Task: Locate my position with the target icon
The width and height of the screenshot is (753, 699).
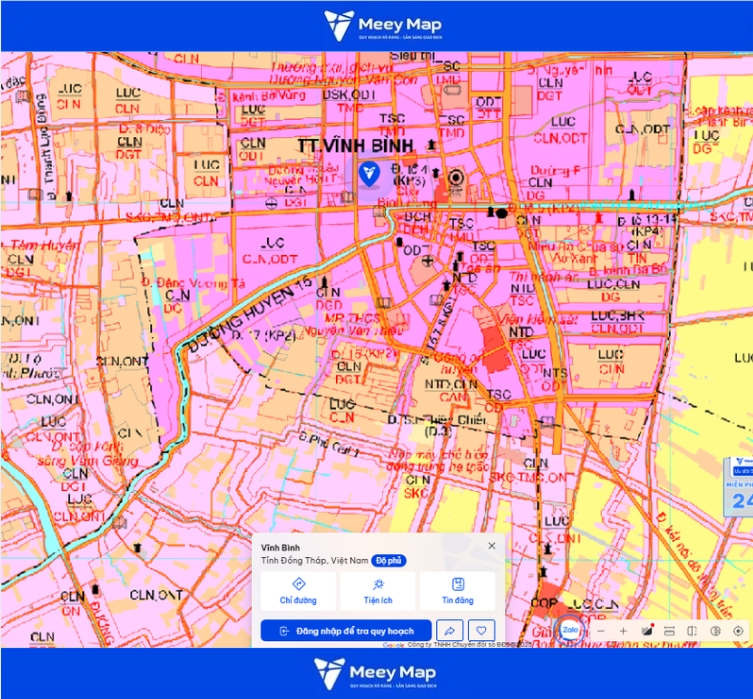Action: (x=738, y=631)
